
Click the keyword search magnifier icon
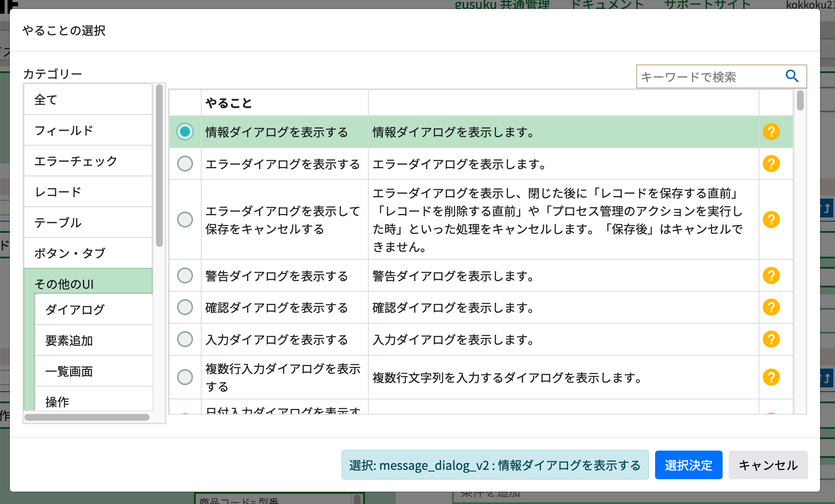pos(792,76)
